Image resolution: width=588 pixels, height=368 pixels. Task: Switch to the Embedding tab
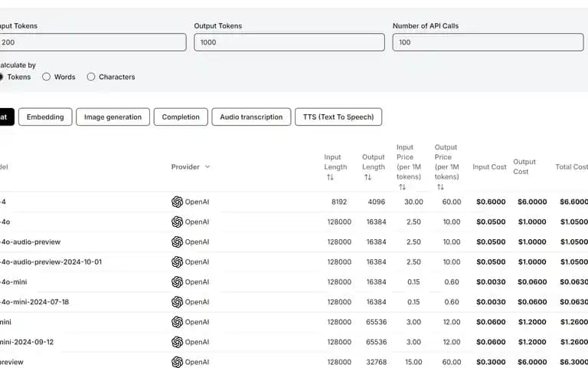pos(45,117)
